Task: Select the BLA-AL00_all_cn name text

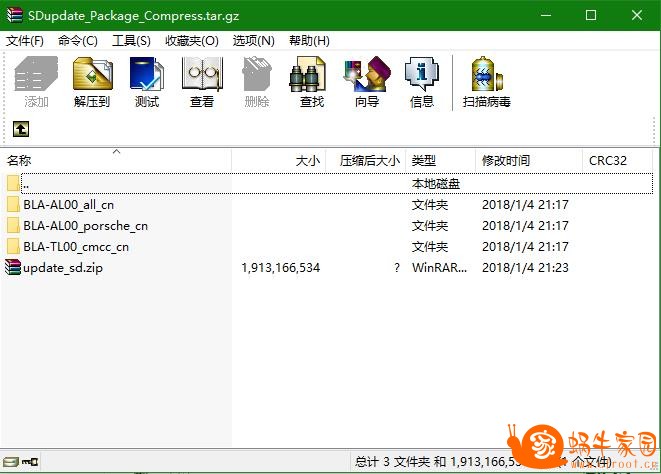Action: click(68, 205)
